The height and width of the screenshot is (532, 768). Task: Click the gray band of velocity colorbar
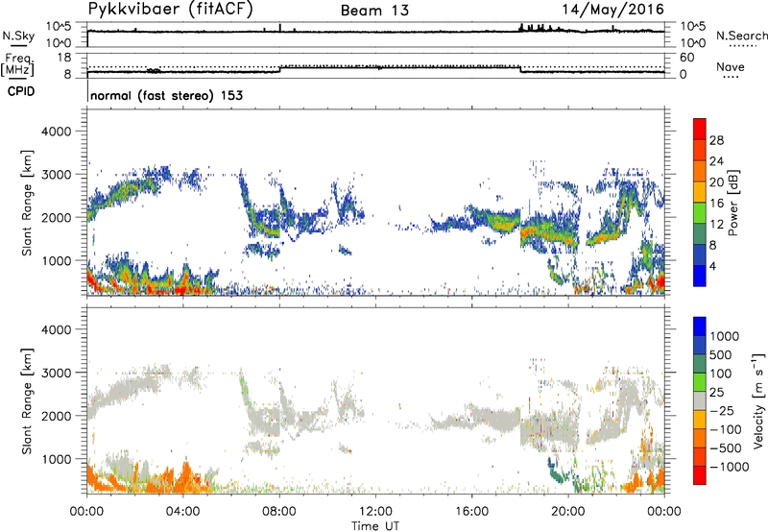tap(700, 401)
